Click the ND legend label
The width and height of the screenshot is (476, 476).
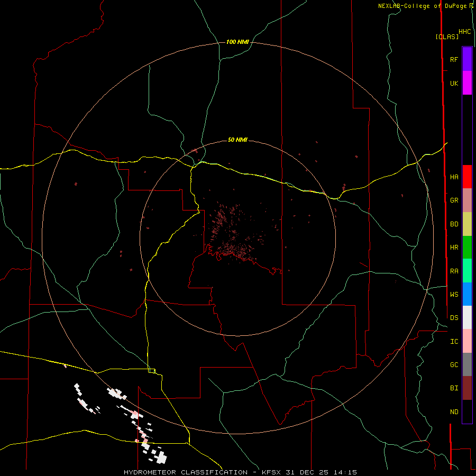pos(454,412)
